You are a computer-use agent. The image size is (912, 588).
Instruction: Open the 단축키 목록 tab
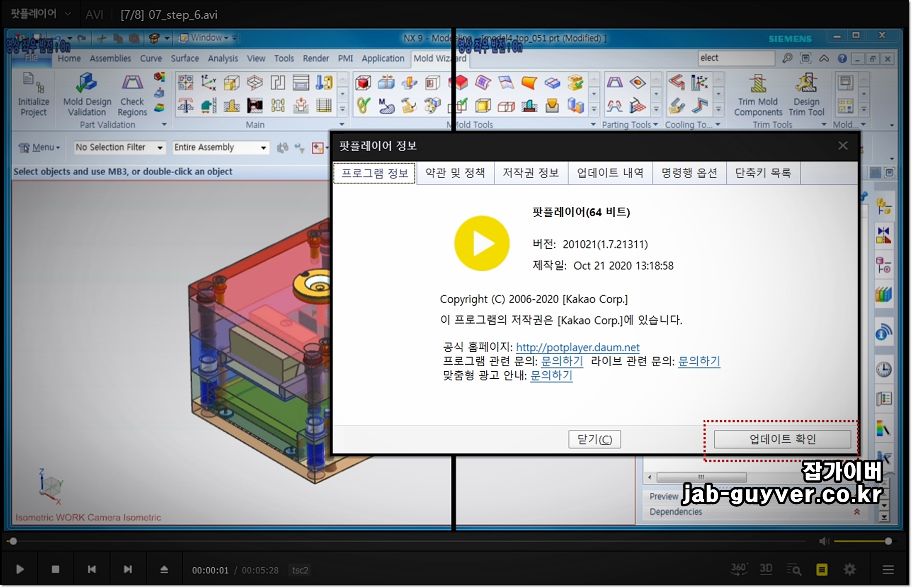[763, 173]
